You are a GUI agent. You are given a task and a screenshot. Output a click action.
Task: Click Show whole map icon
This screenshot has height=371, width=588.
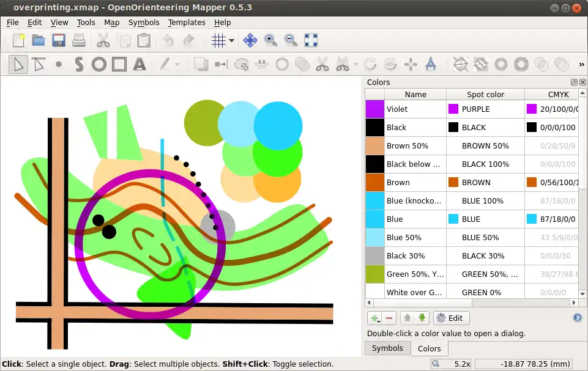click(311, 41)
